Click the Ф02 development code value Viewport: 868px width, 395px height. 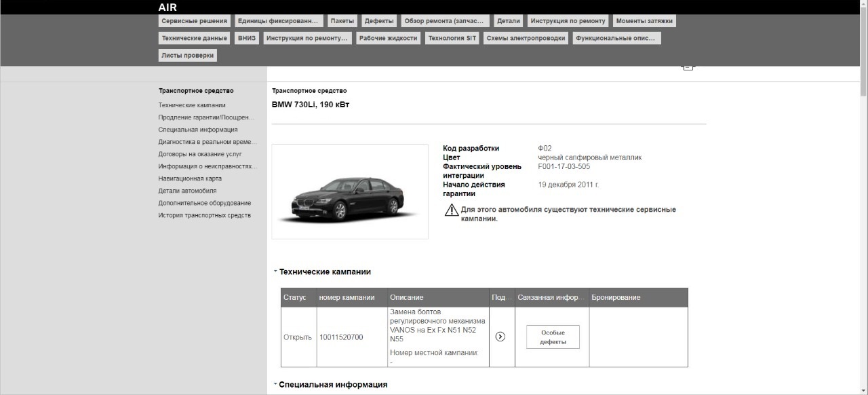546,148
